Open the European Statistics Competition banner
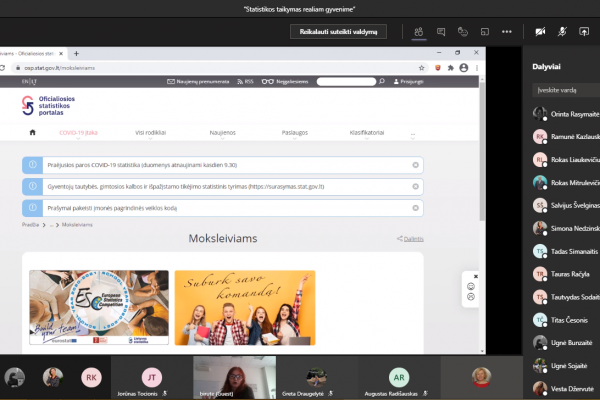600x400 pixels. (99, 307)
